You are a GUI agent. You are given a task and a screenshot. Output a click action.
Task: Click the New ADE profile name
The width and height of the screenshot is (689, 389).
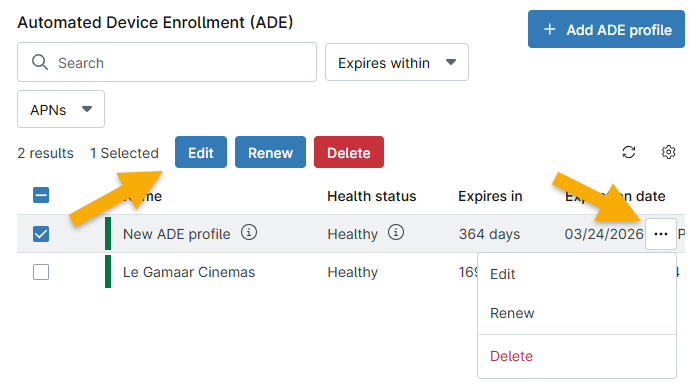(x=177, y=234)
